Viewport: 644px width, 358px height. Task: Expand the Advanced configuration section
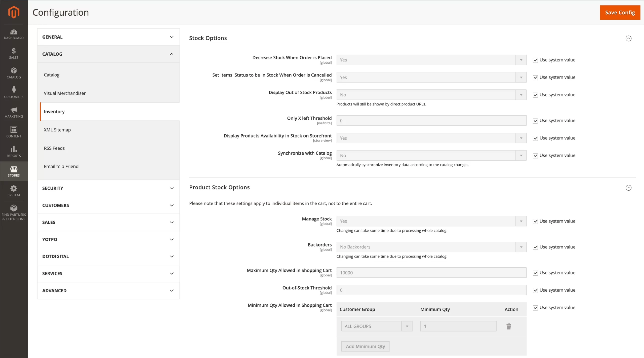pyautogui.click(x=108, y=290)
